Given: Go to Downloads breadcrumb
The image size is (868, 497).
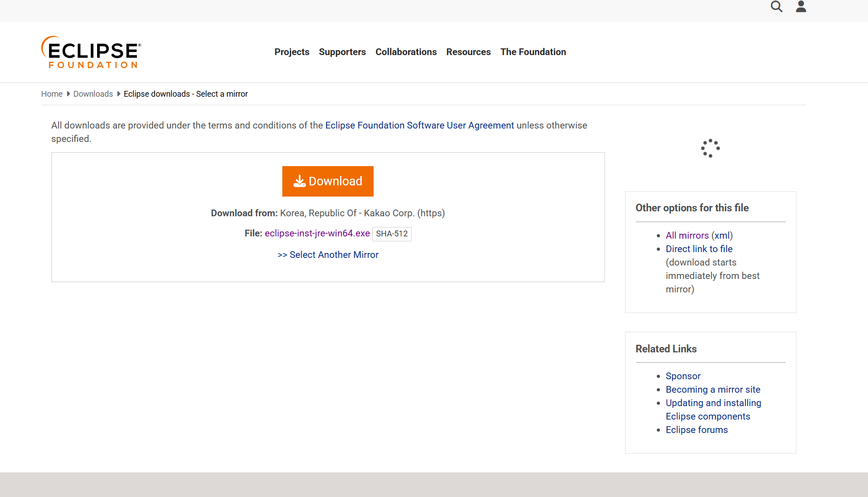Looking at the screenshot, I should click(x=93, y=94).
